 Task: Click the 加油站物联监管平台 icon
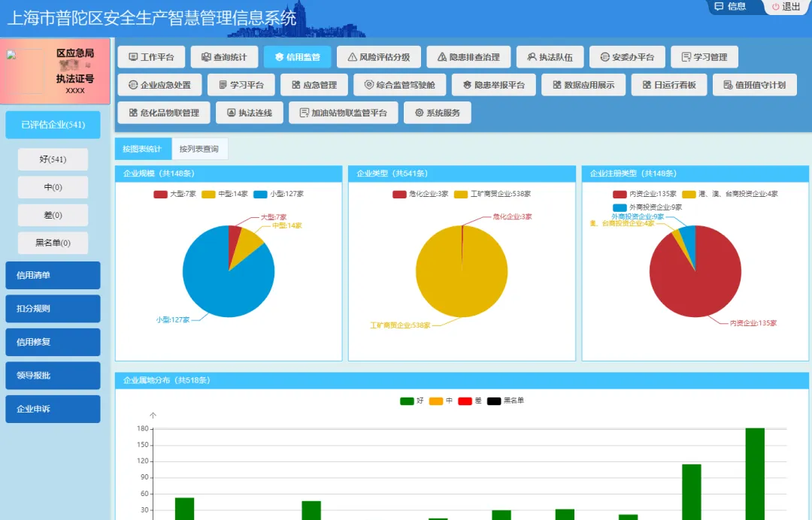click(x=304, y=113)
